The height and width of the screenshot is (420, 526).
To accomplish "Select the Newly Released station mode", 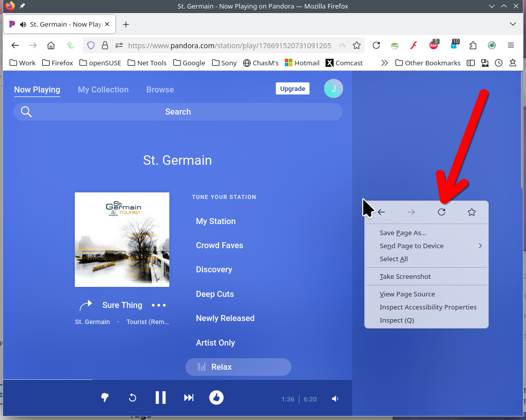I will click(x=225, y=319).
